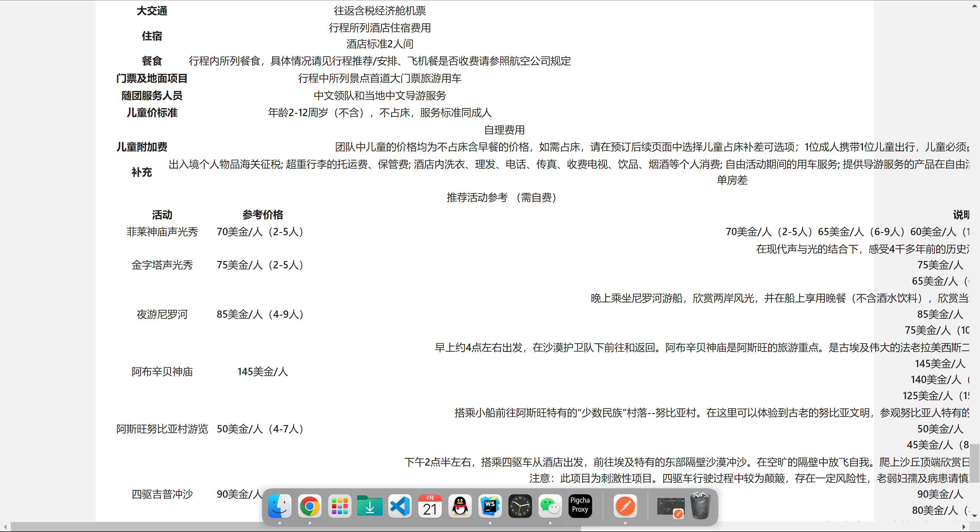Image resolution: width=980 pixels, height=532 pixels.
Task: Open Launchpad in the Dock
Action: pyautogui.click(x=340, y=506)
